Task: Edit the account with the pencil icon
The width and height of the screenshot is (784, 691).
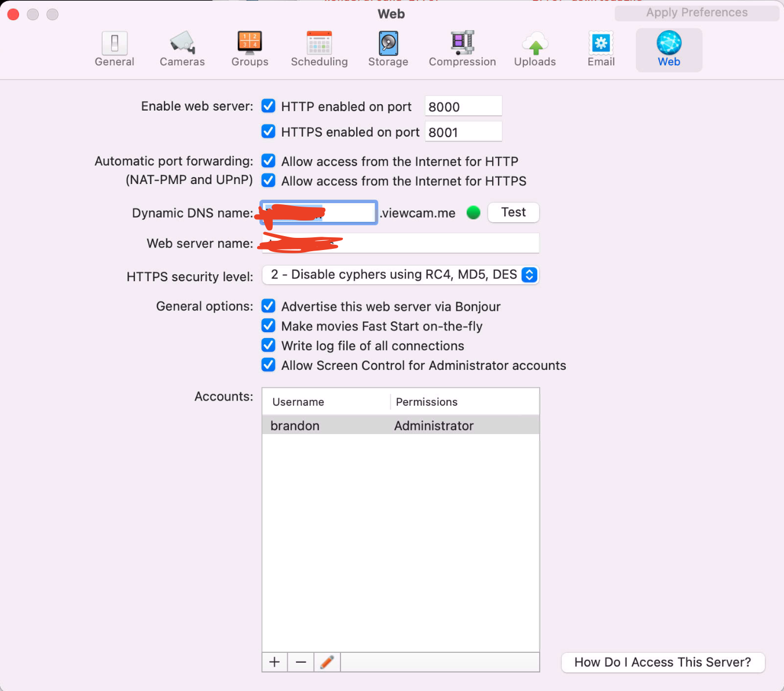Action: pos(327,662)
